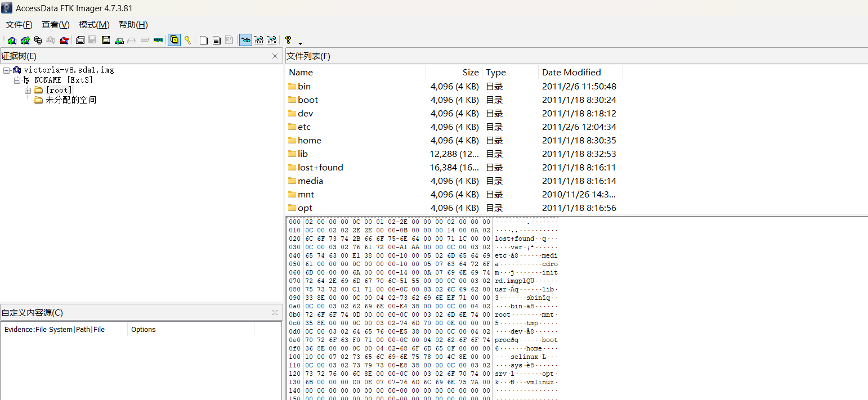The width and height of the screenshot is (868, 400).
Task: Click date 2011/2/6 12:04:34 cell
Action: tap(579, 127)
